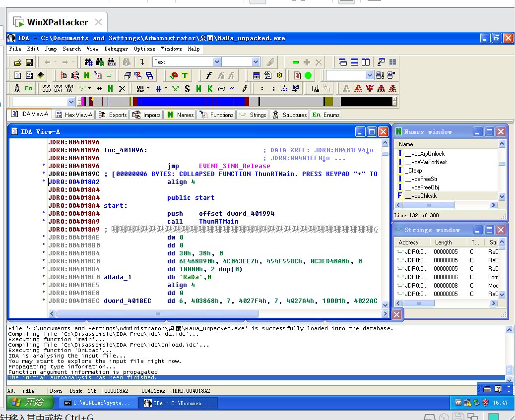Click the cascade windows icon

tap(342, 62)
